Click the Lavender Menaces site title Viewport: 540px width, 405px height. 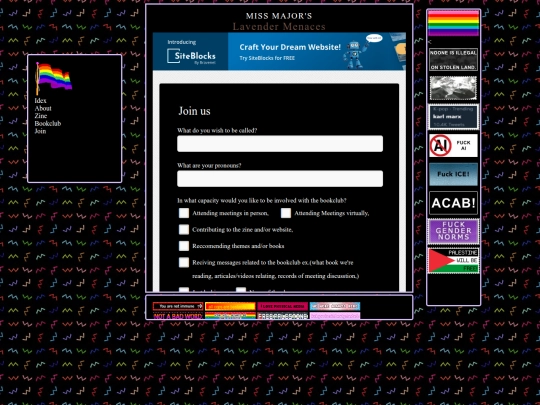click(279, 27)
